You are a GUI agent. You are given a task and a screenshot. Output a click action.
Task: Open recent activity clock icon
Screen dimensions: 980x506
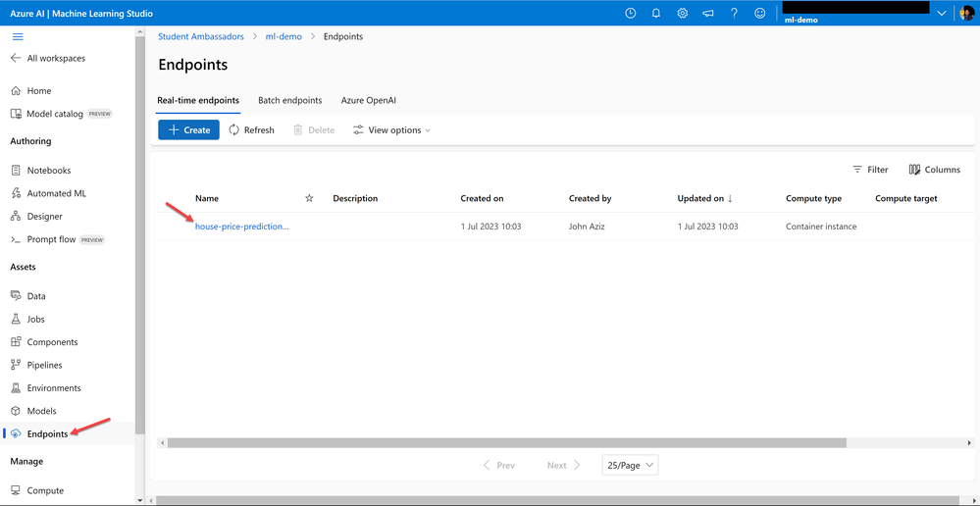tap(631, 13)
